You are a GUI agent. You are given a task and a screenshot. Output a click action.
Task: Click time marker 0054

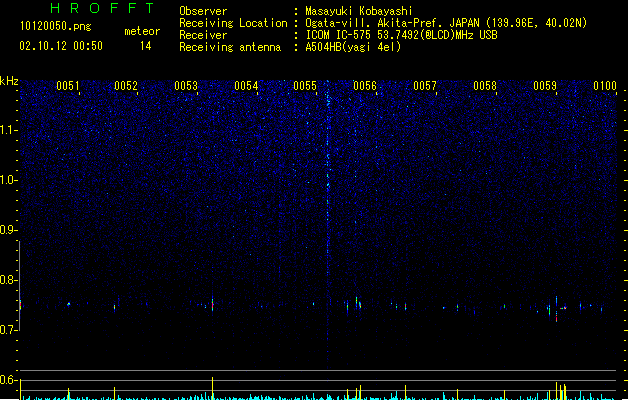click(x=246, y=86)
